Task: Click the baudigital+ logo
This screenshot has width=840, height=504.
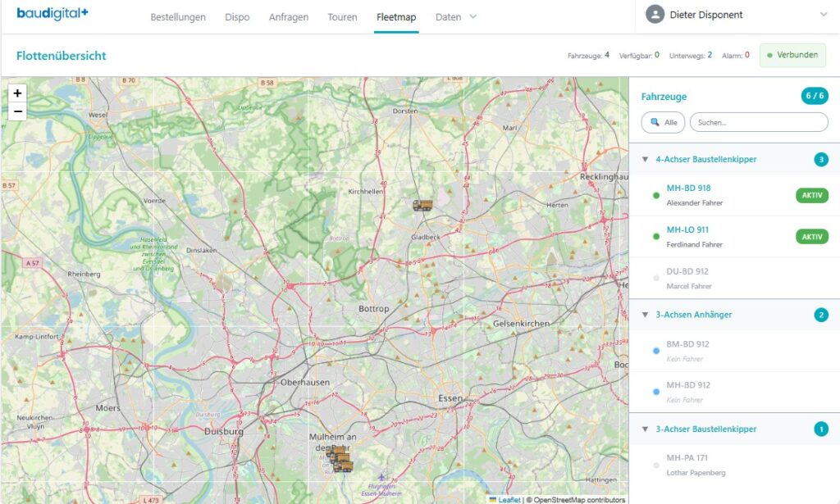Action: coord(52,15)
